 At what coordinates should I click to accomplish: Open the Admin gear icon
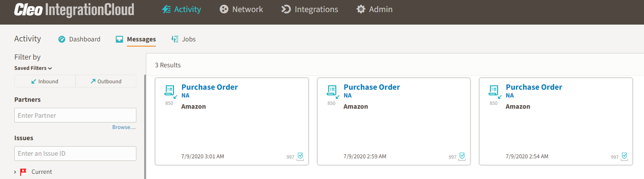point(361,9)
